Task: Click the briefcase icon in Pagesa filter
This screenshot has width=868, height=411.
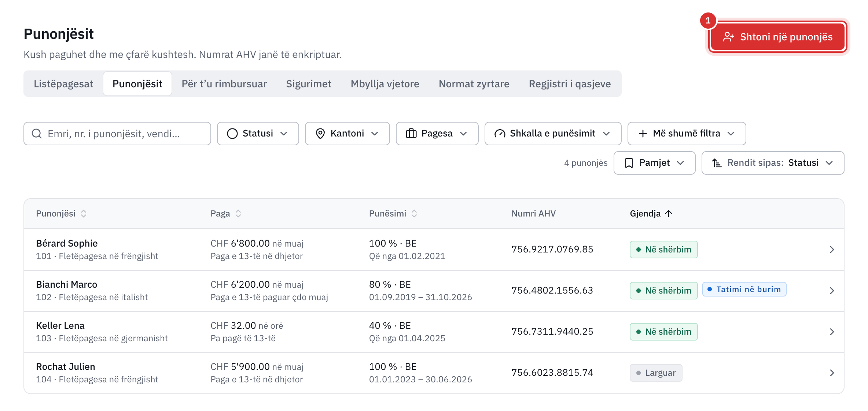Action: click(411, 134)
